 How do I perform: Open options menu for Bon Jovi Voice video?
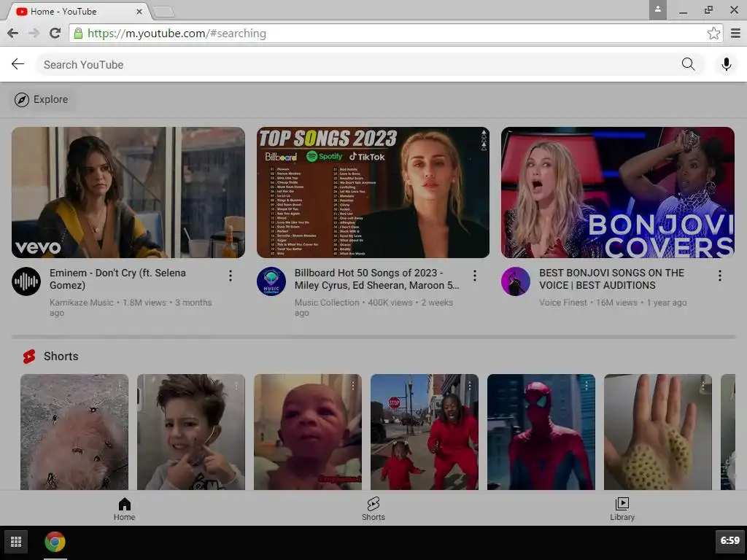point(719,276)
